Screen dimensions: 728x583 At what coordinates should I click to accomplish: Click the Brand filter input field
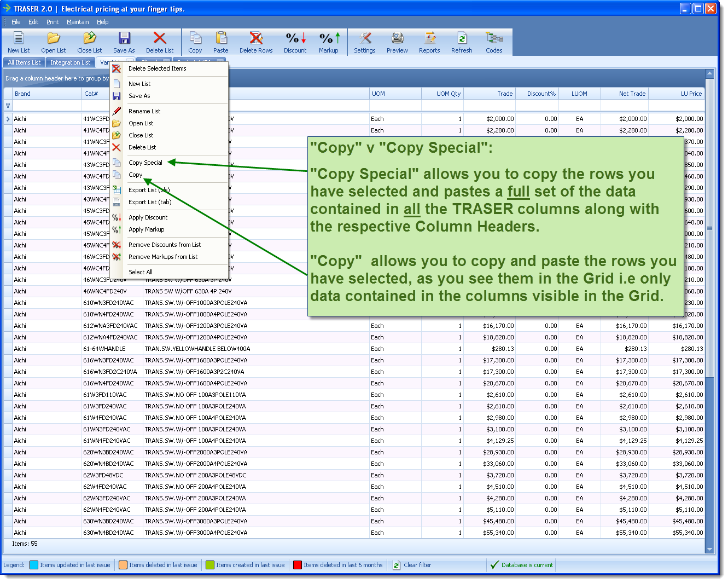(47, 105)
